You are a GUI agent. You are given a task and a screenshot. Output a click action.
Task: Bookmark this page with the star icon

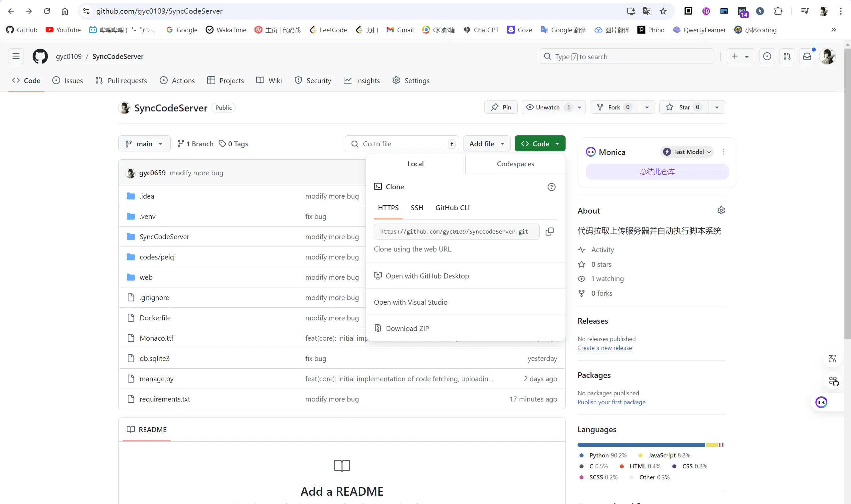[663, 11]
